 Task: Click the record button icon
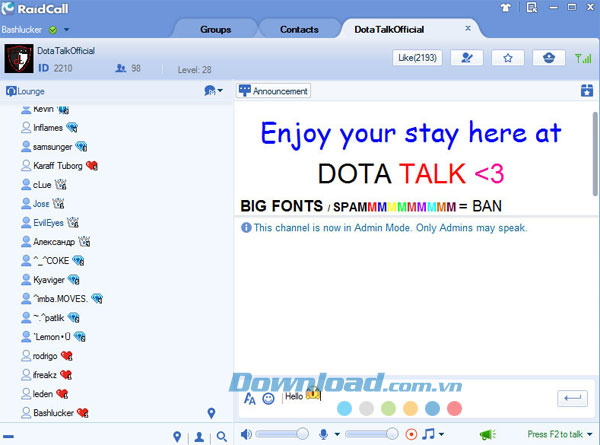[x=411, y=434]
